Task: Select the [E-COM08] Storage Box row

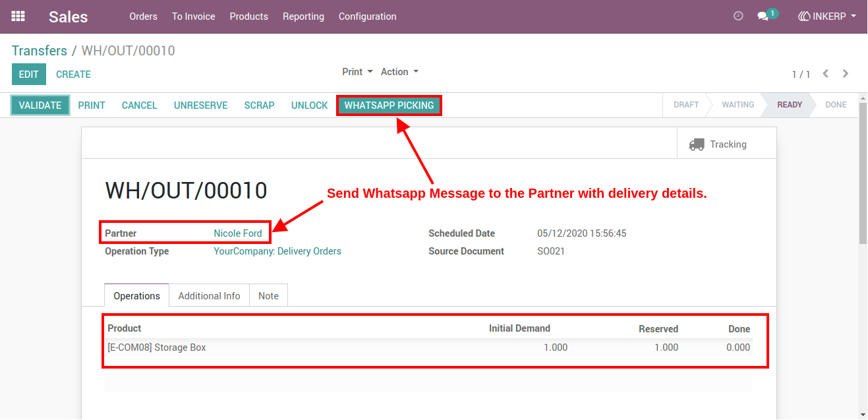Action: coord(428,347)
